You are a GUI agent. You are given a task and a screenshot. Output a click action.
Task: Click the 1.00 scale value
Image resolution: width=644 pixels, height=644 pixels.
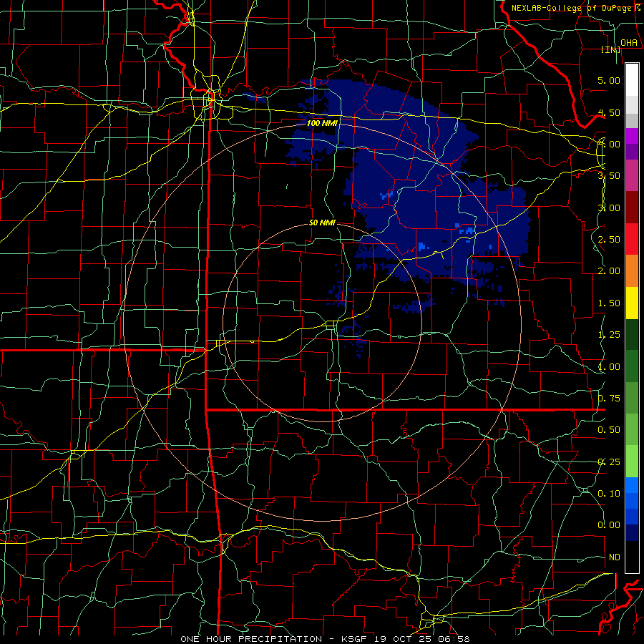coord(609,367)
